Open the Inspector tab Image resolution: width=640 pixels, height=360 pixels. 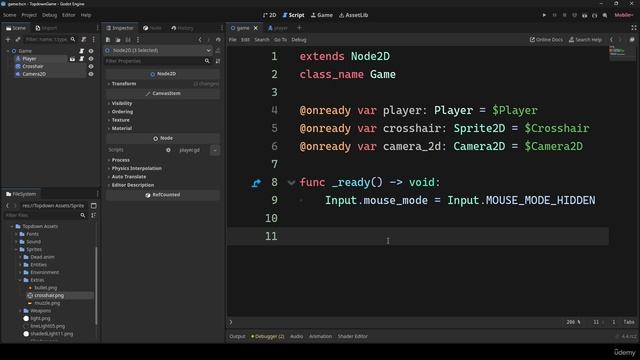tap(120, 28)
